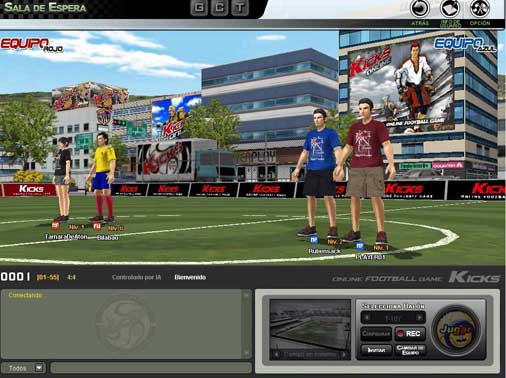506x378 pixels.
Task: Toggle REC recording button
Action: [410, 334]
